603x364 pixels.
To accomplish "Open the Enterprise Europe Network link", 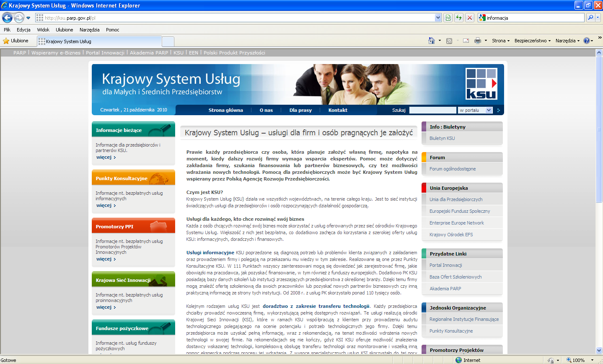I will (x=456, y=223).
